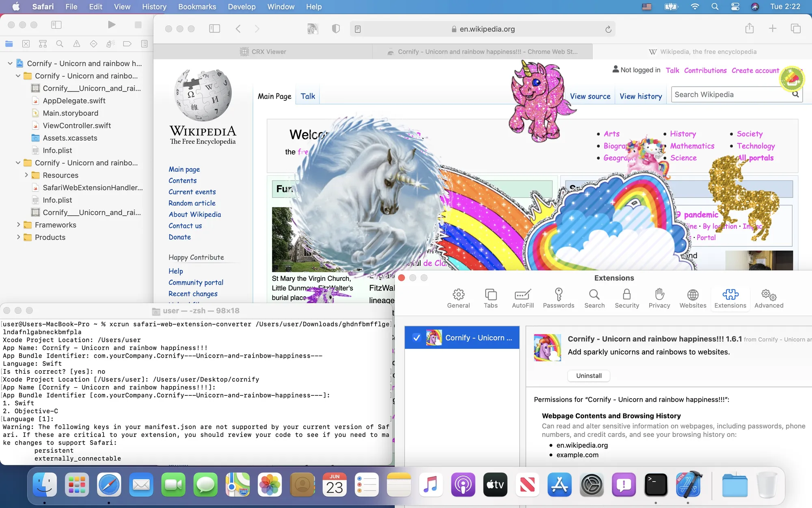Toggle Xcode navigator sidebar icon
812x508 pixels.
tap(56, 25)
